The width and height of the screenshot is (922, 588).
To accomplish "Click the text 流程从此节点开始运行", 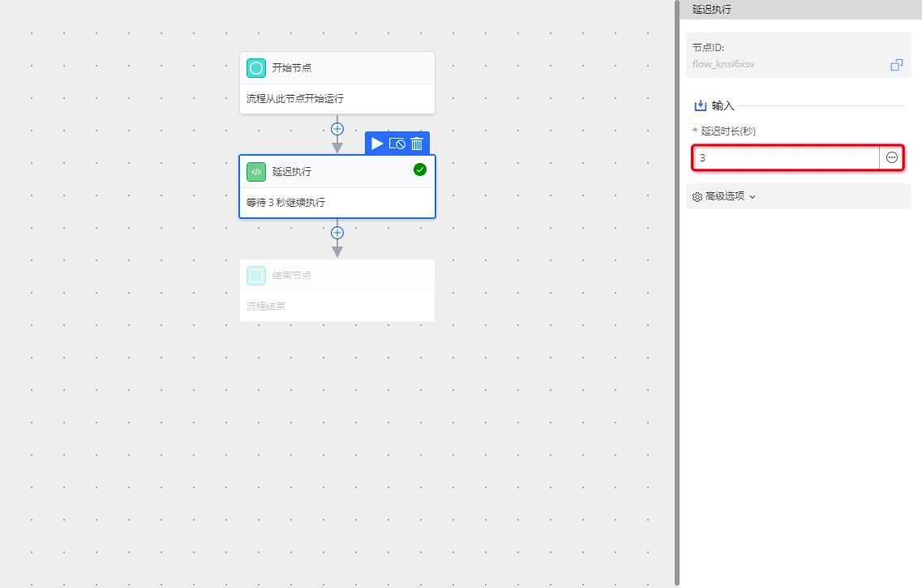I will pyautogui.click(x=294, y=99).
